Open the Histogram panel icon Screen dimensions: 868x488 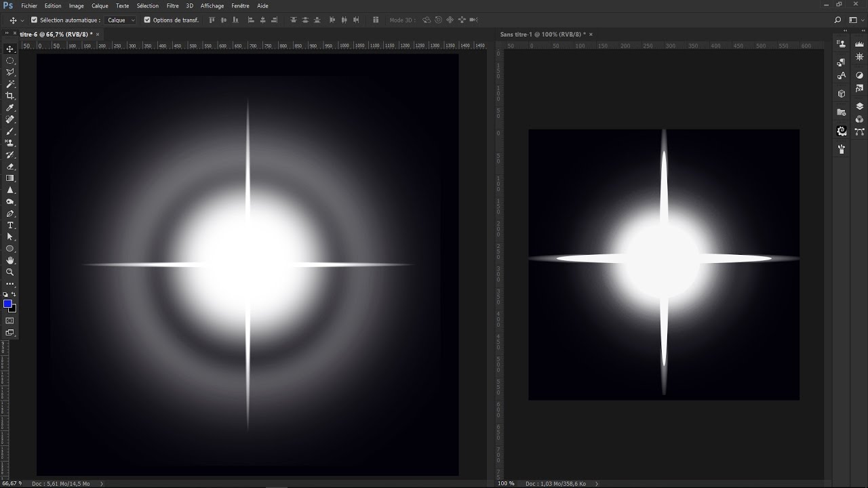click(x=859, y=43)
